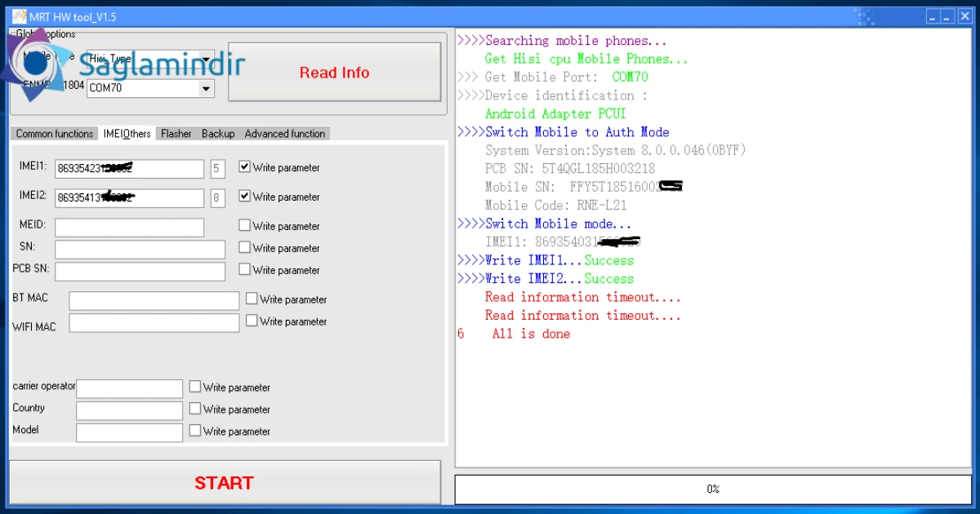Enable Write parameter for PCB SN

click(x=244, y=270)
